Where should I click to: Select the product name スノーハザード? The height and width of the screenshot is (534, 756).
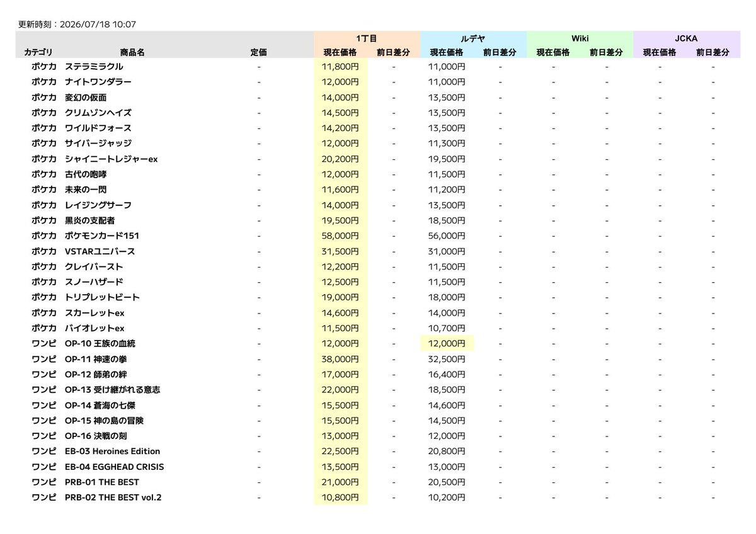(94, 282)
